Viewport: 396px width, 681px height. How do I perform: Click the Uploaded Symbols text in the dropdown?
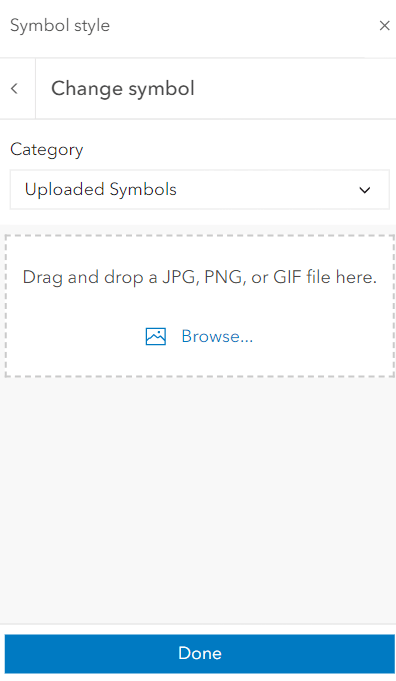(x=101, y=189)
